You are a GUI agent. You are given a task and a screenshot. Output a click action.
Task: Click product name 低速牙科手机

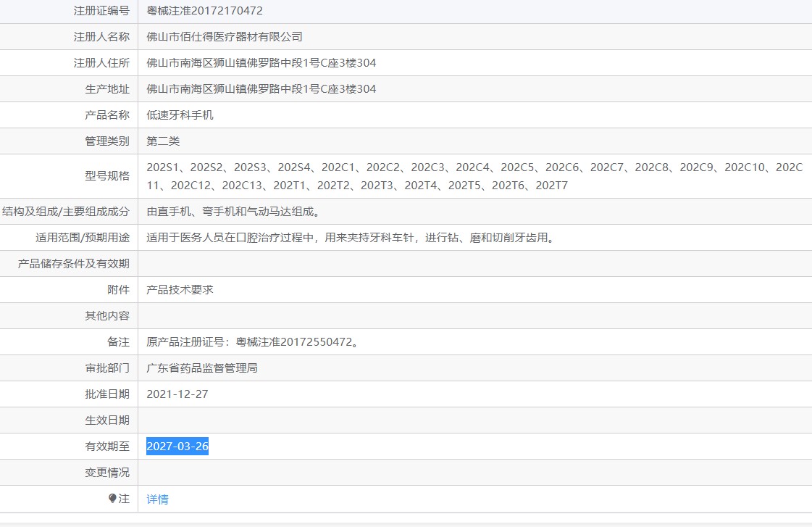(x=180, y=115)
